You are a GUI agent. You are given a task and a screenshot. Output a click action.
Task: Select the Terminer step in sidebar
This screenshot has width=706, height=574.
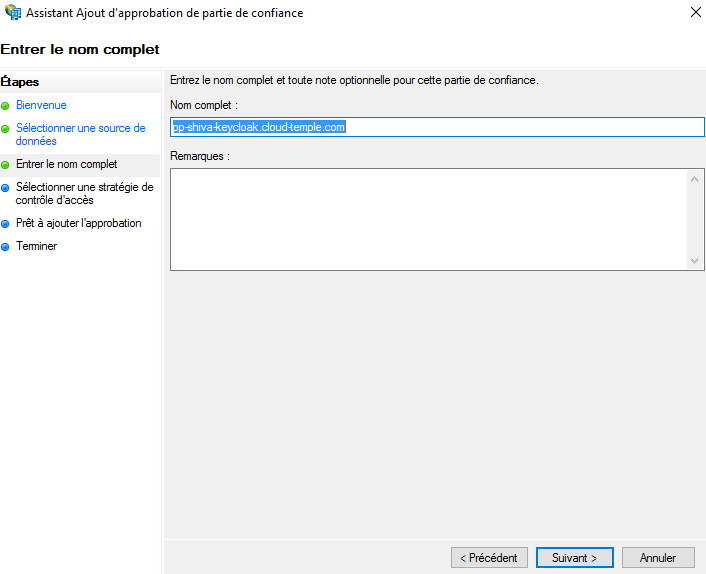(x=36, y=246)
